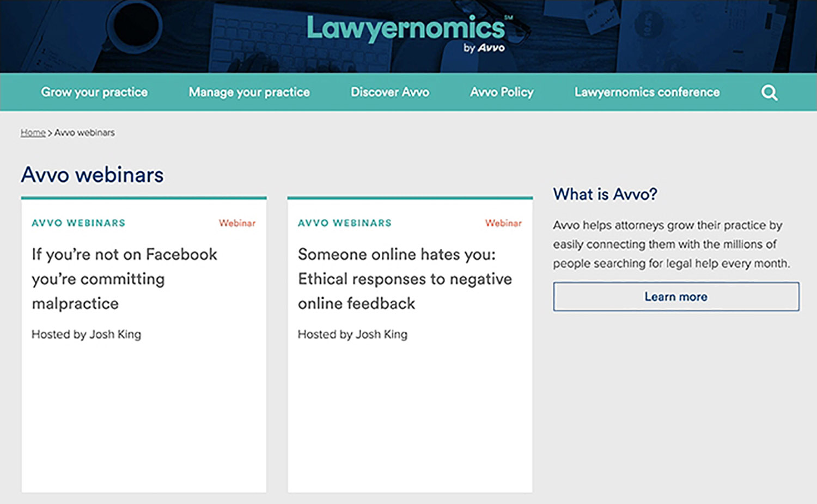The width and height of the screenshot is (817, 504).
Task: Open the Manage your practice menu
Action: (x=249, y=92)
